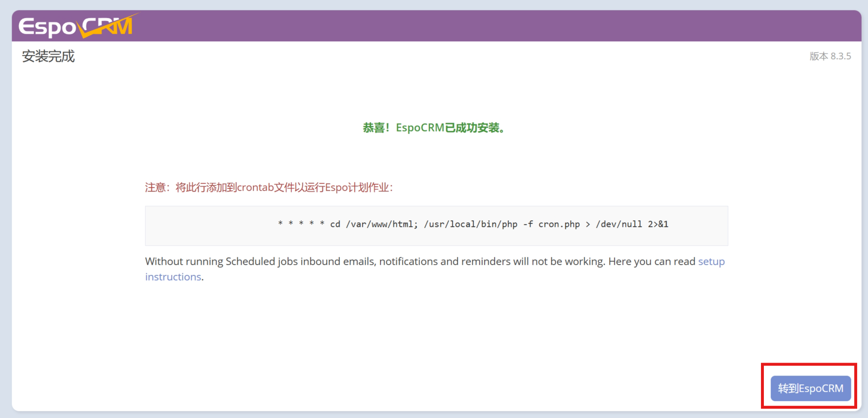Click the green 恭喜 success message
This screenshot has height=418, width=868.
click(434, 128)
